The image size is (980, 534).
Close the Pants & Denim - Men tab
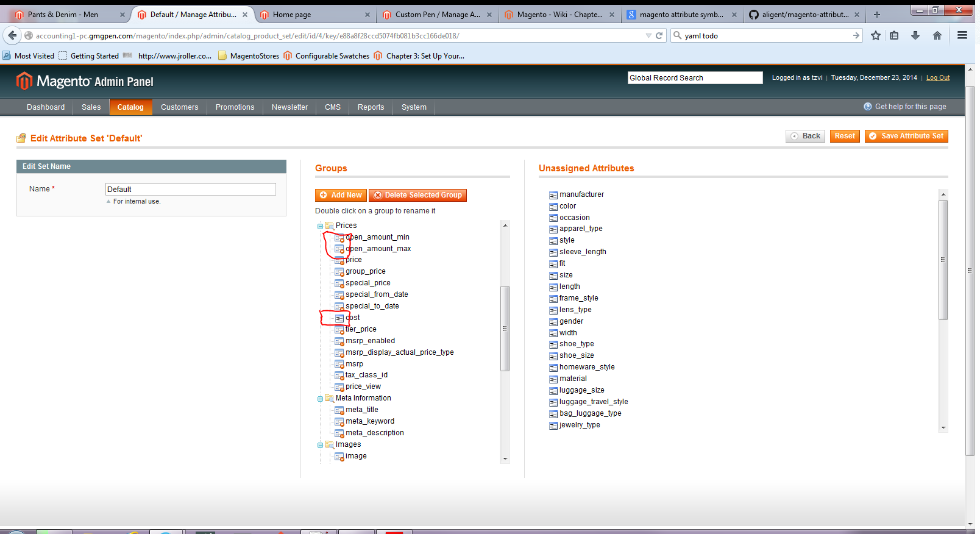122,15
